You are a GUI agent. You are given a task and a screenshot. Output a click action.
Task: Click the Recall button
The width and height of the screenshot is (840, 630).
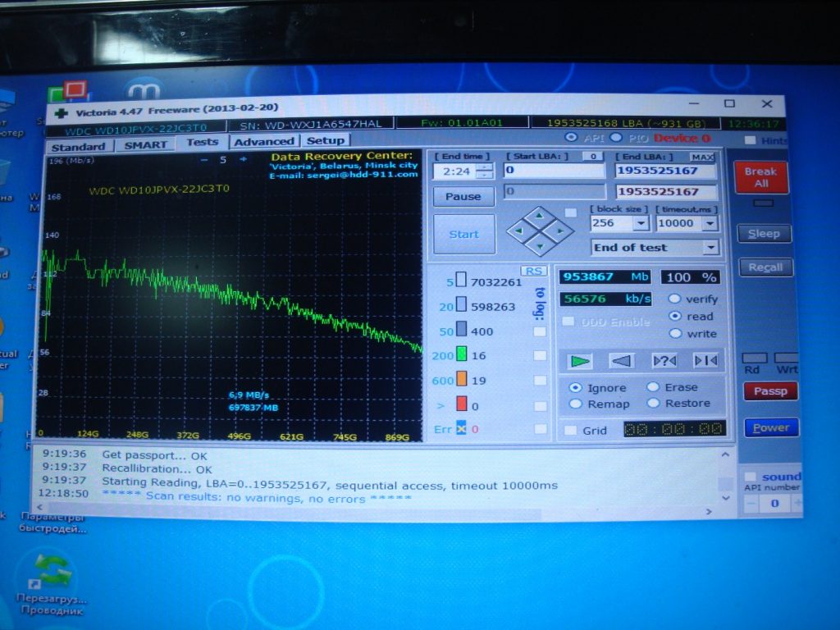(x=765, y=267)
